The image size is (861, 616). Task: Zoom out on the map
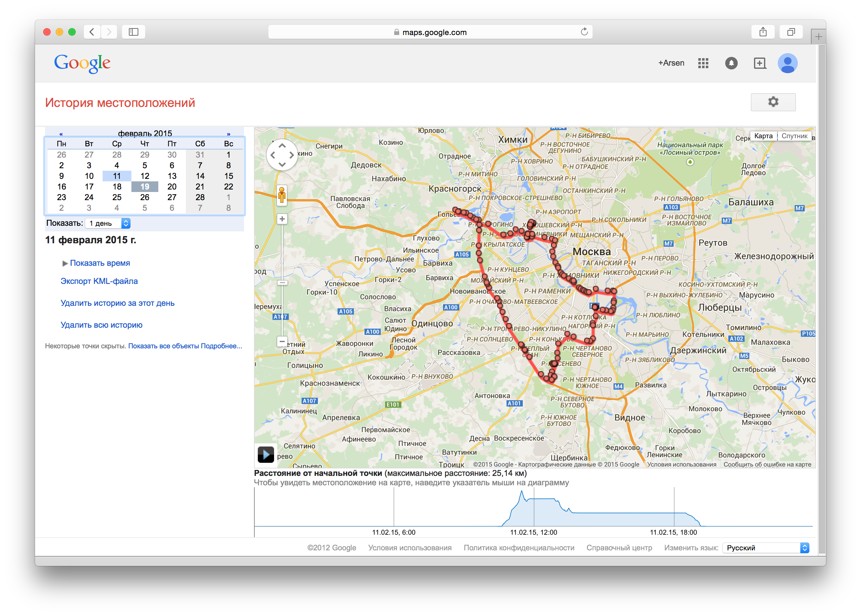[282, 341]
